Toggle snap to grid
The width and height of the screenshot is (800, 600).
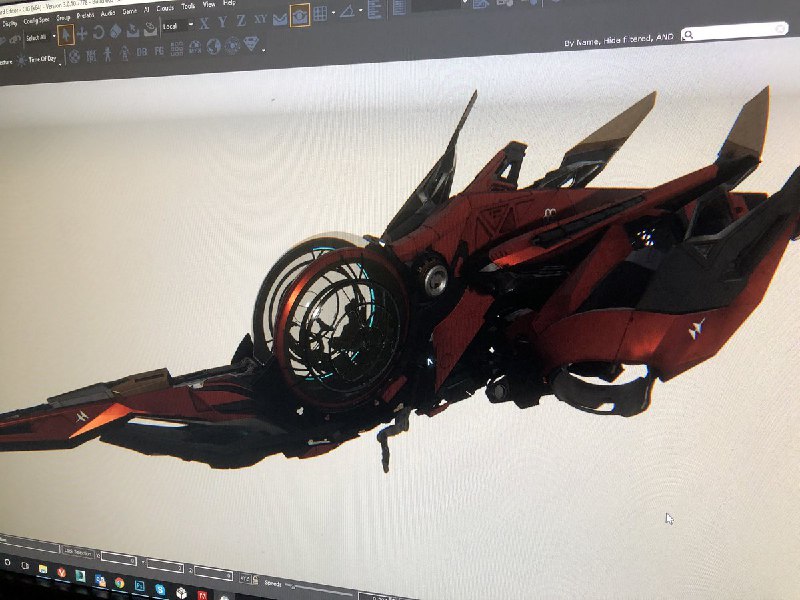(320, 14)
